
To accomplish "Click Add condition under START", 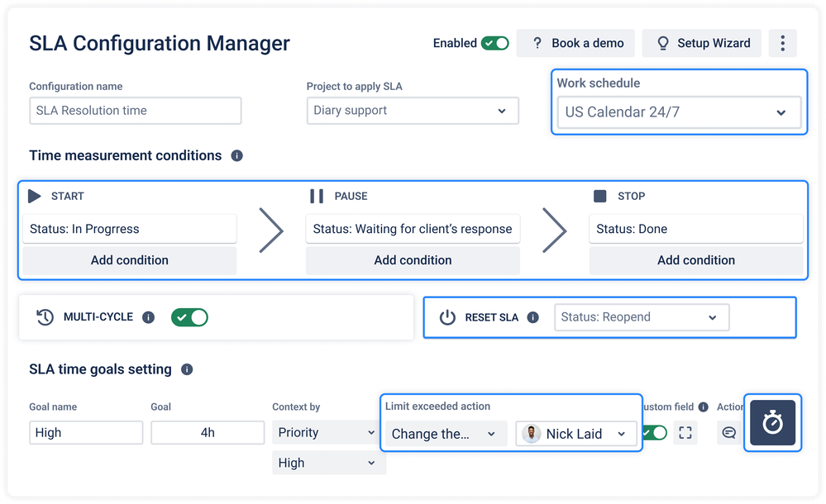I will [x=130, y=260].
